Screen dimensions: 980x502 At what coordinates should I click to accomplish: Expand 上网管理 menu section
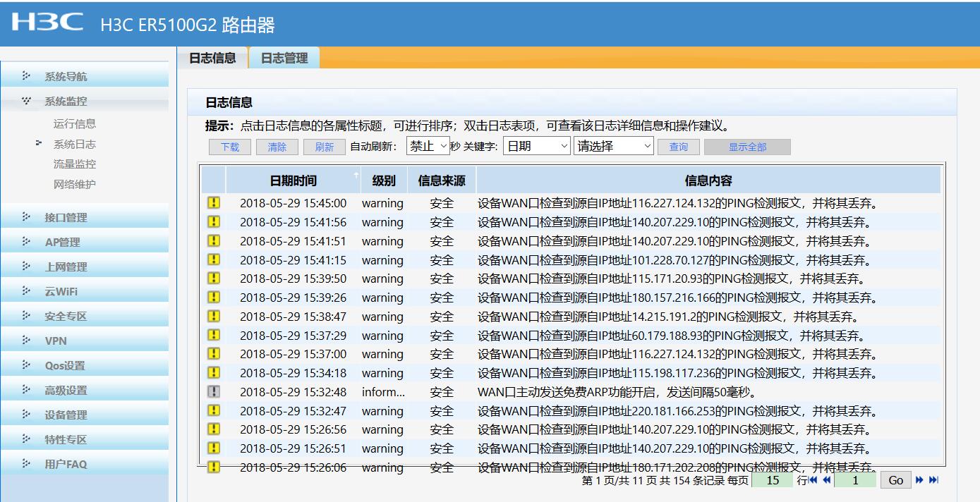coord(85,267)
